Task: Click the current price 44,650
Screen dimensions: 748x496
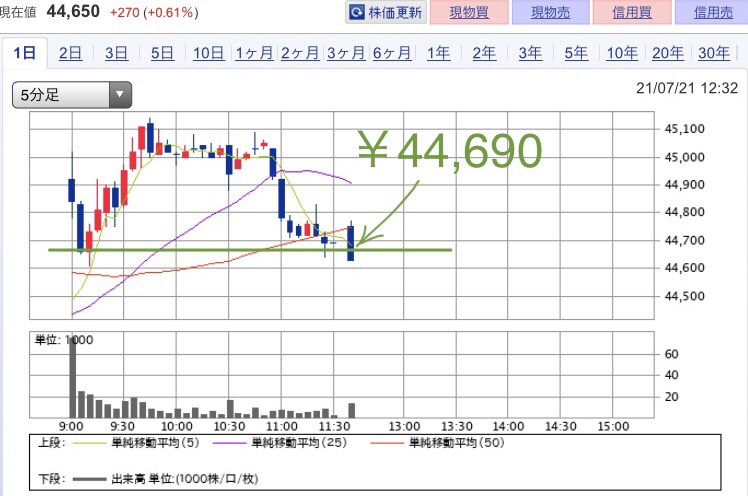Action: tap(73, 11)
